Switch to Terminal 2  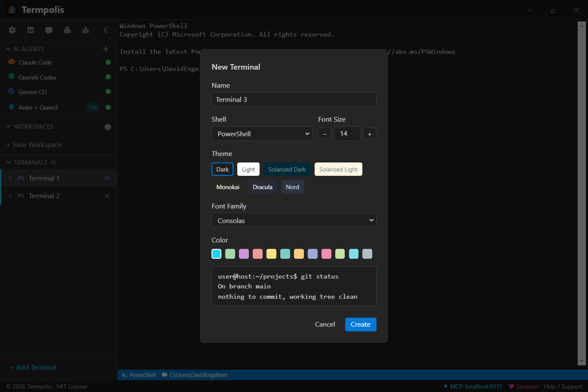coord(44,196)
